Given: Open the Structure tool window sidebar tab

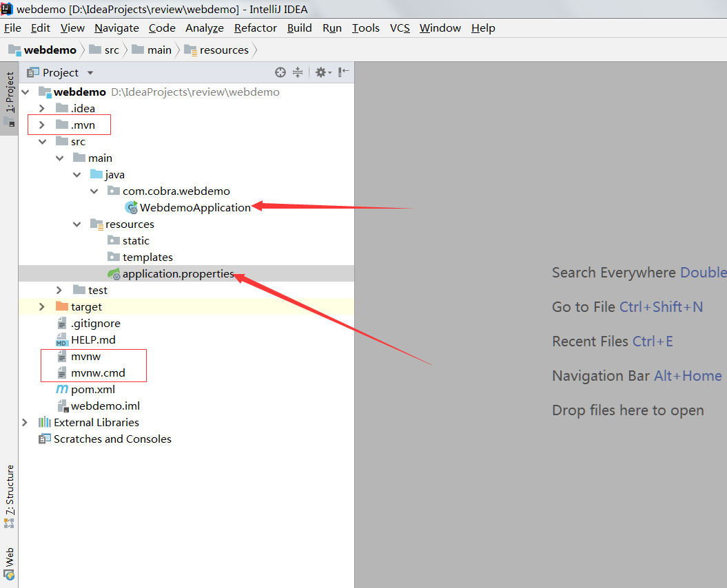Looking at the screenshot, I should click(9, 496).
